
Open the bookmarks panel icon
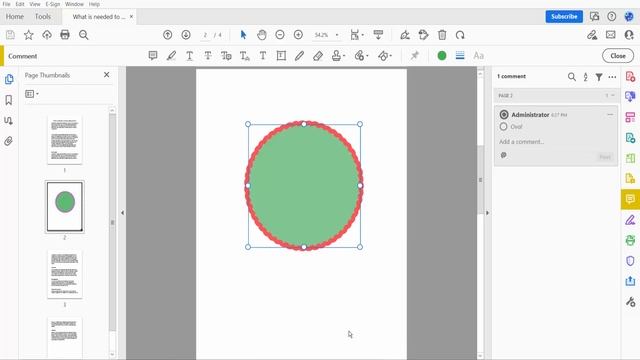[x=9, y=100]
